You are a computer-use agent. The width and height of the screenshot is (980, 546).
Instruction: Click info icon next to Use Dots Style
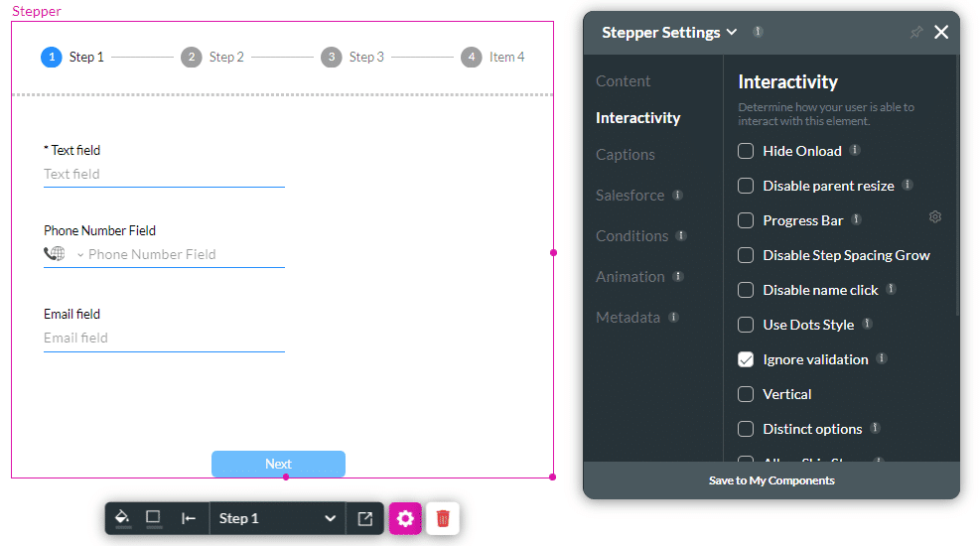867,324
